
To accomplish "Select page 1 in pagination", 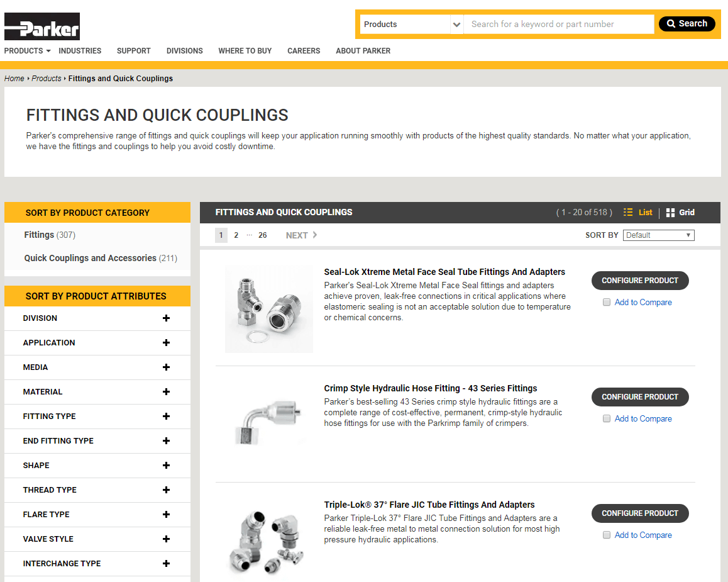I will coord(221,235).
